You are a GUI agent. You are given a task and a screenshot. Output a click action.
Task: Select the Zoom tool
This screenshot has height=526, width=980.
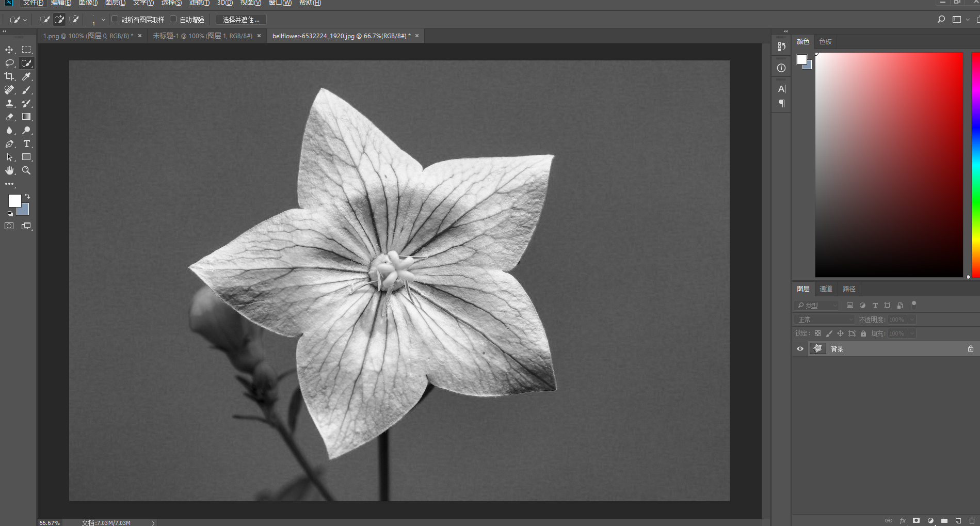[26, 170]
